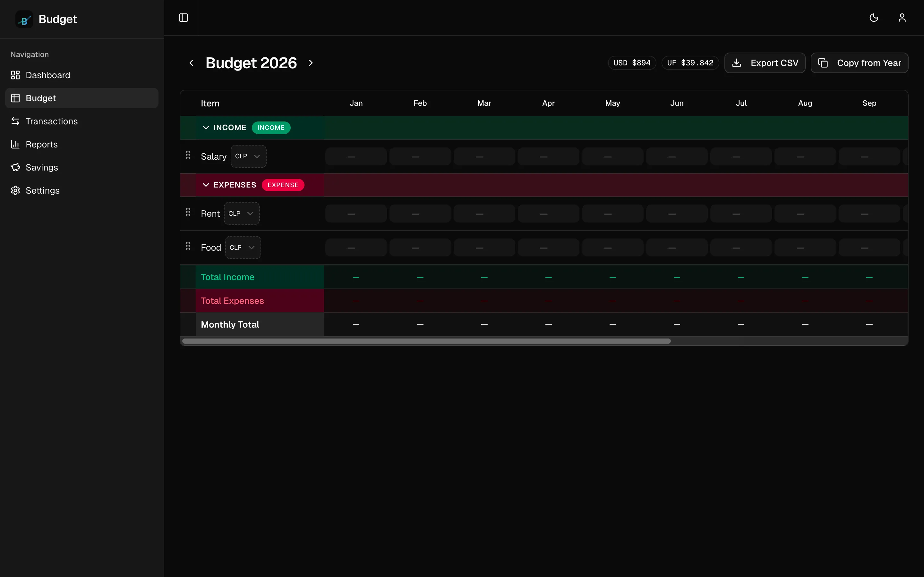Image resolution: width=924 pixels, height=577 pixels.
Task: Click the Budget app logo
Action: coord(24,19)
